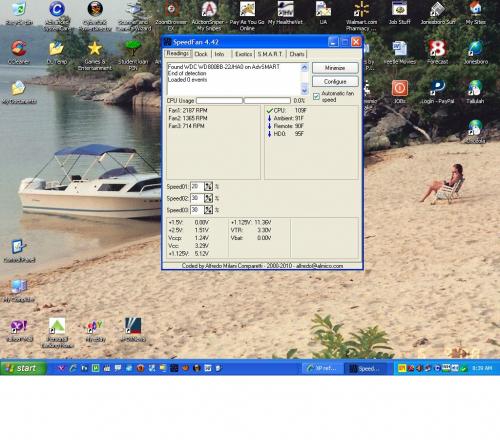Click the Speed03 spinner arrows
The height and width of the screenshot is (440, 500).
pos(208,210)
